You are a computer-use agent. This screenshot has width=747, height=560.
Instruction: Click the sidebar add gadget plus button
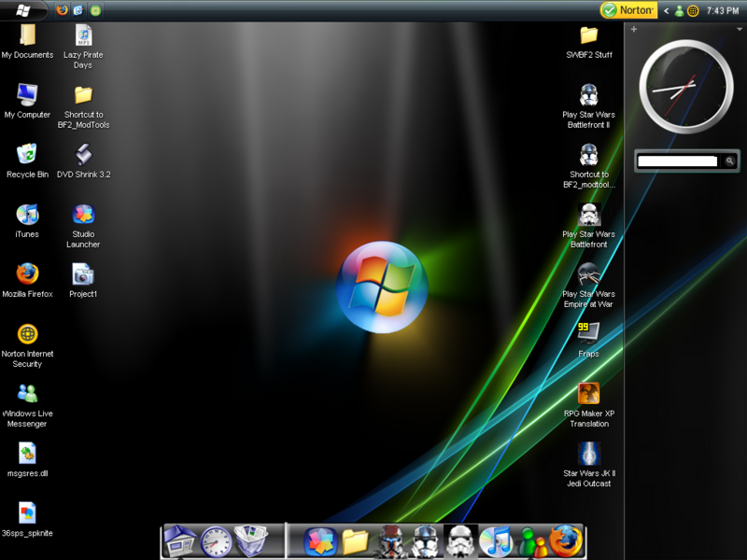[x=634, y=30]
